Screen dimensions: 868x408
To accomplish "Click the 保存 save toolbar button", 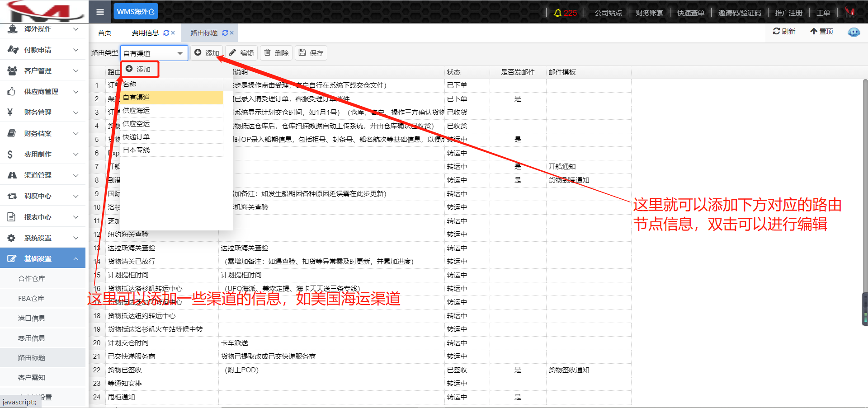I will pyautogui.click(x=311, y=53).
